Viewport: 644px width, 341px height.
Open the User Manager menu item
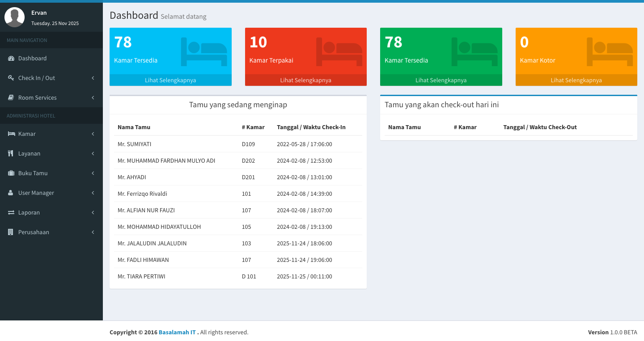tap(36, 193)
